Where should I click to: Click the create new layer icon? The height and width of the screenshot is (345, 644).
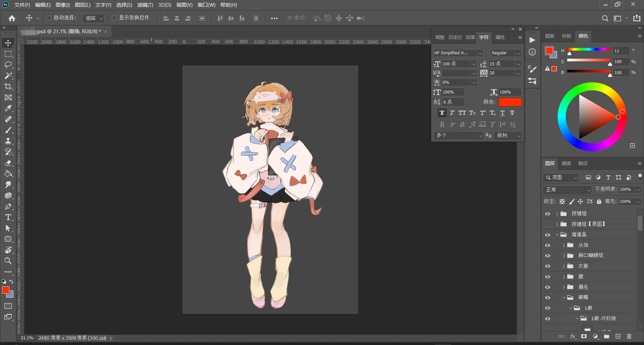[x=618, y=336]
